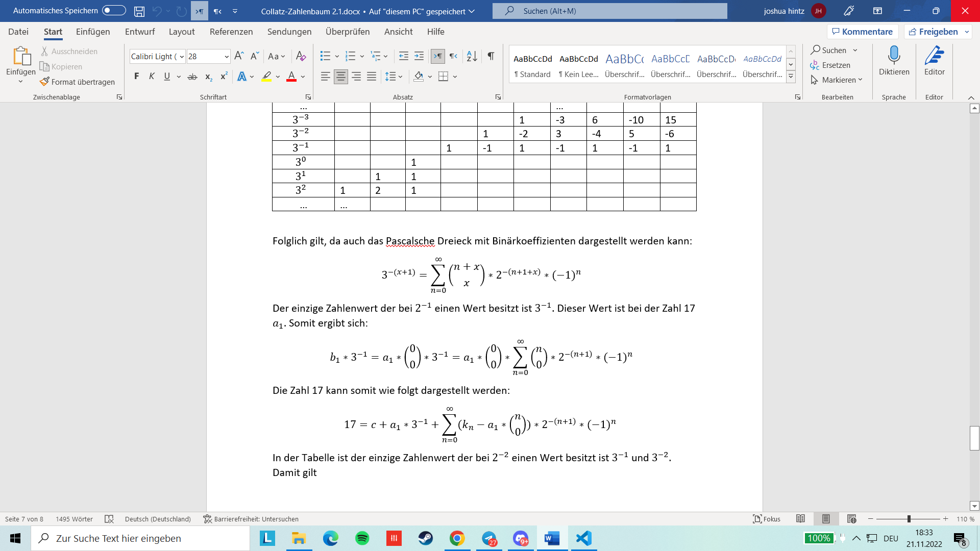
Task: Apply subscript formatting
Action: coord(208,77)
